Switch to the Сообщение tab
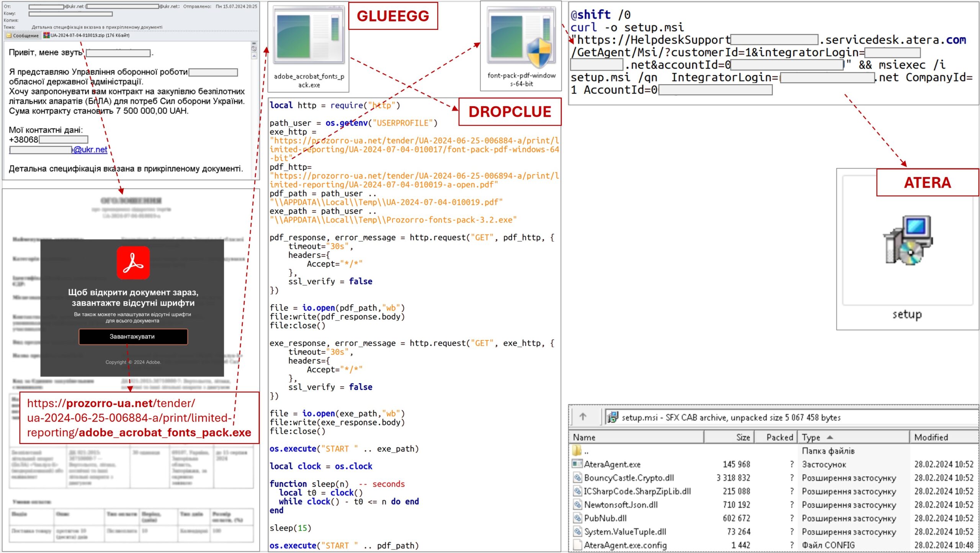This screenshot has width=980, height=553. pyautogui.click(x=23, y=36)
